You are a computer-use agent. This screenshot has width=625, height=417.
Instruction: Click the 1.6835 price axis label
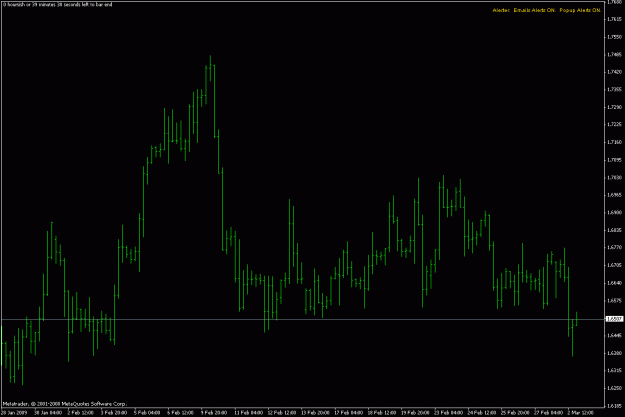coord(615,230)
